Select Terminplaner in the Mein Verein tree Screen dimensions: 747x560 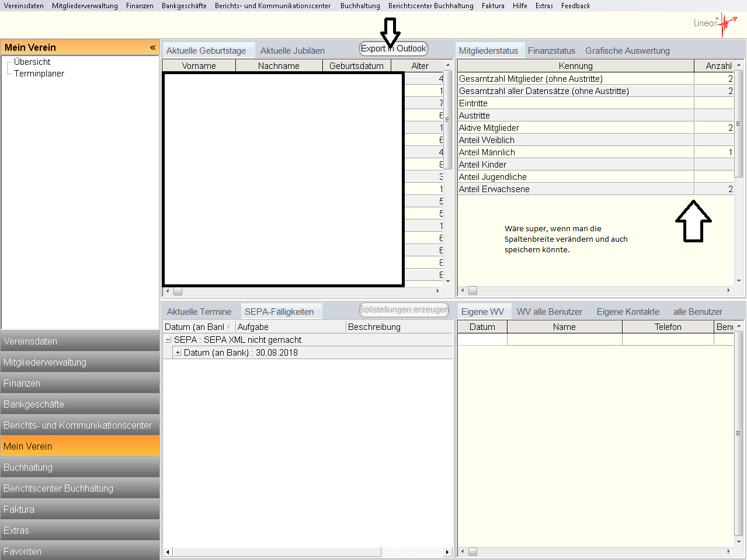39,74
